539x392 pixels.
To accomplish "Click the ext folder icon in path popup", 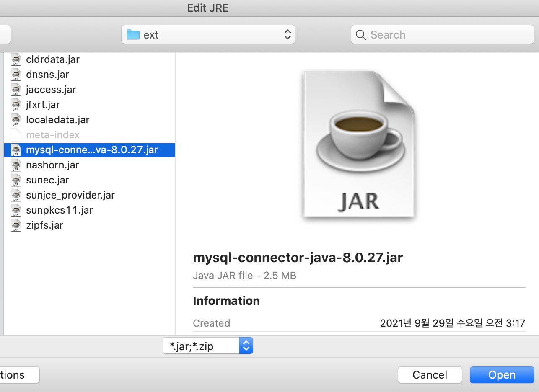I will 133,34.
